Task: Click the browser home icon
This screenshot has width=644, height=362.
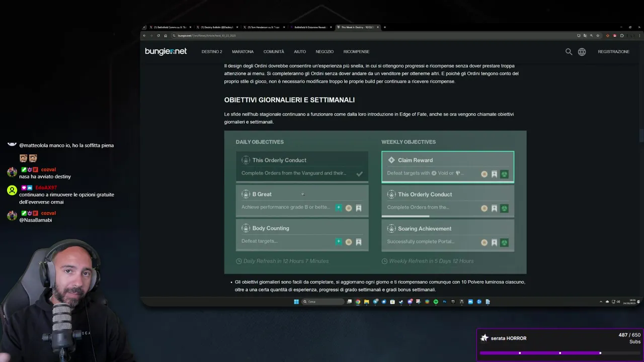Action: click(x=166, y=36)
